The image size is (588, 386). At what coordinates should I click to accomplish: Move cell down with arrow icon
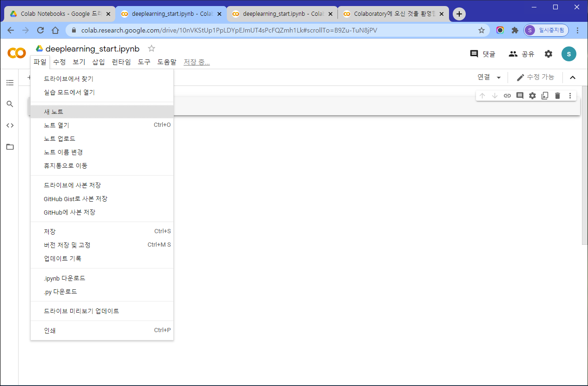point(495,96)
